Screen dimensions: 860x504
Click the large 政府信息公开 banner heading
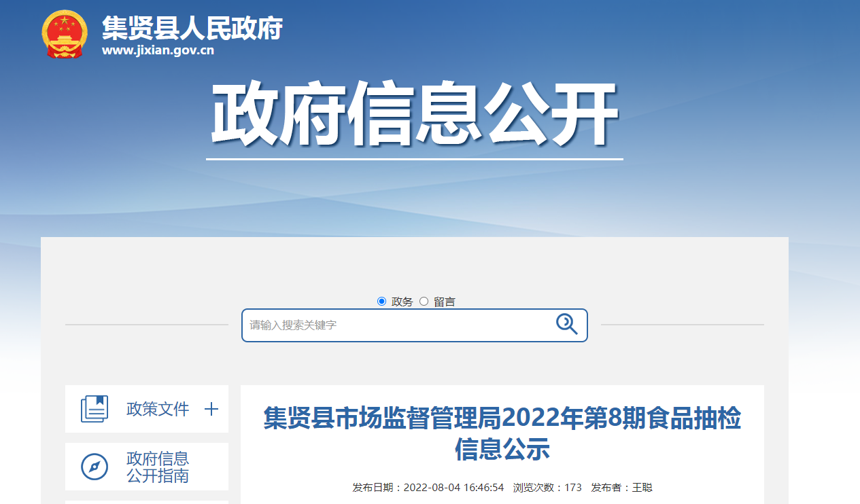pyautogui.click(x=414, y=114)
